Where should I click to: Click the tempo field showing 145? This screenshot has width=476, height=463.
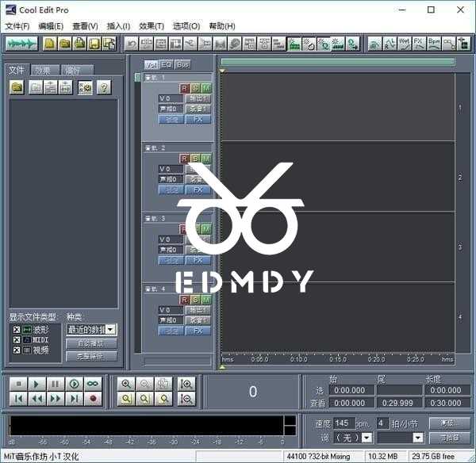pos(344,423)
